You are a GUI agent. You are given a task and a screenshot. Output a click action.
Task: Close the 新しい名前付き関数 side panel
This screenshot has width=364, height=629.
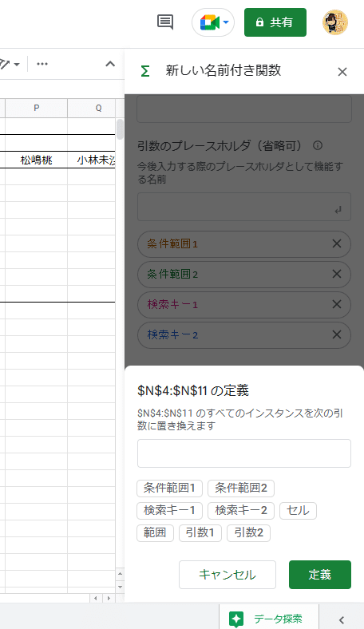point(342,72)
